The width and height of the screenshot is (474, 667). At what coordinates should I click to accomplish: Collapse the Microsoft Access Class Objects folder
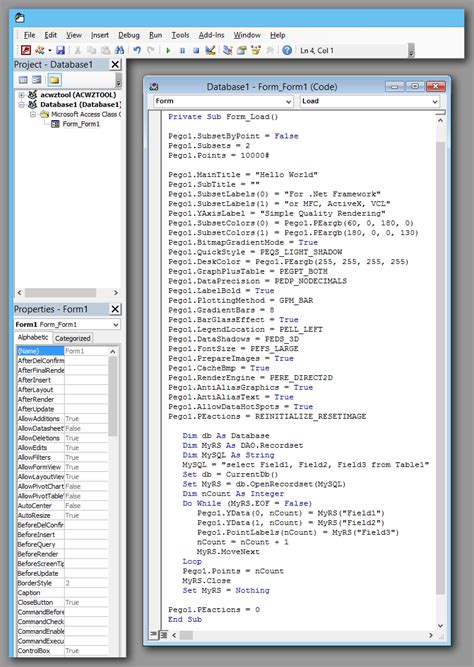click(x=33, y=114)
